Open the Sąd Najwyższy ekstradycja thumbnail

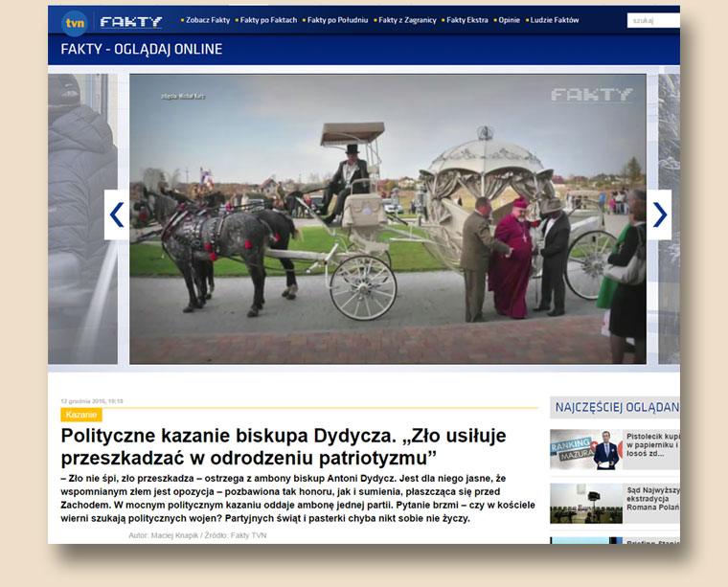click(586, 504)
